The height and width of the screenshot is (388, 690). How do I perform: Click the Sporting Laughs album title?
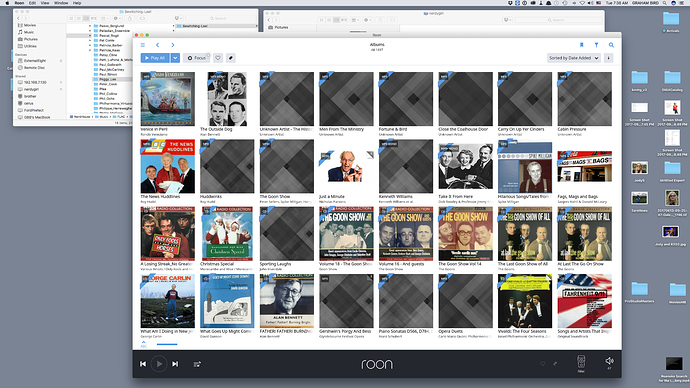tap(275, 264)
